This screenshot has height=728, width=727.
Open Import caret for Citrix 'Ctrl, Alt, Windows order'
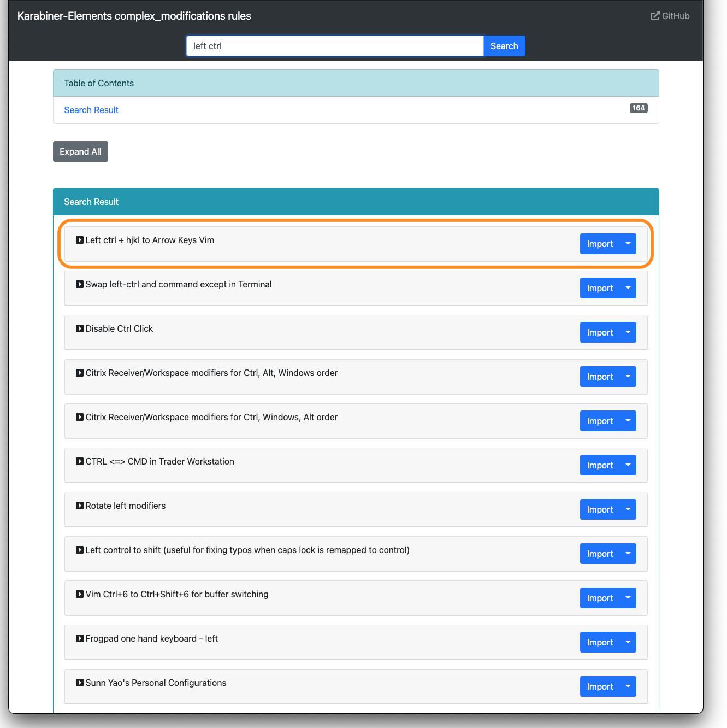(628, 377)
